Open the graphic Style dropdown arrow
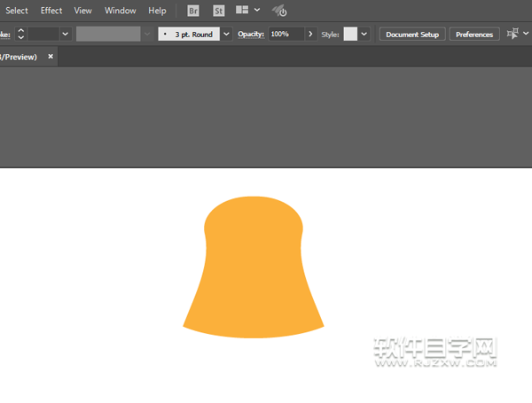Viewport: 532px width, 403px height. click(x=364, y=34)
